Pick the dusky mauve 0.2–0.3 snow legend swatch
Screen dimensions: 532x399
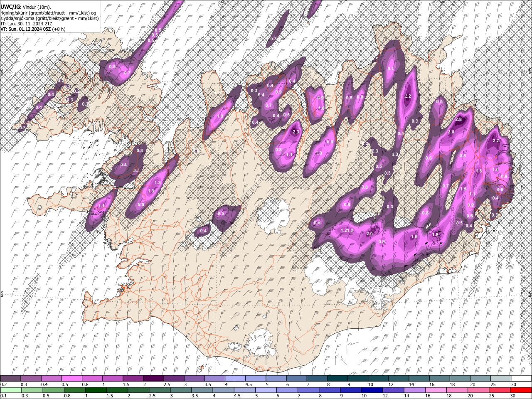coord(10,379)
